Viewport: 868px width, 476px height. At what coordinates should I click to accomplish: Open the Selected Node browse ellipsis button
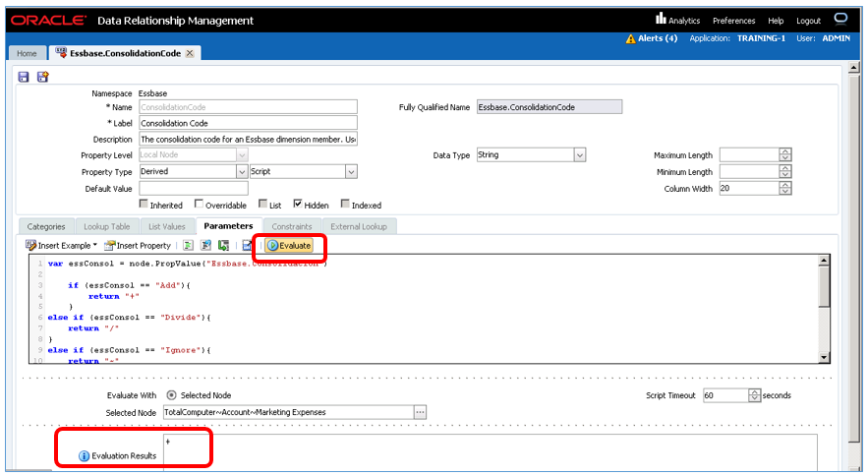click(420, 412)
